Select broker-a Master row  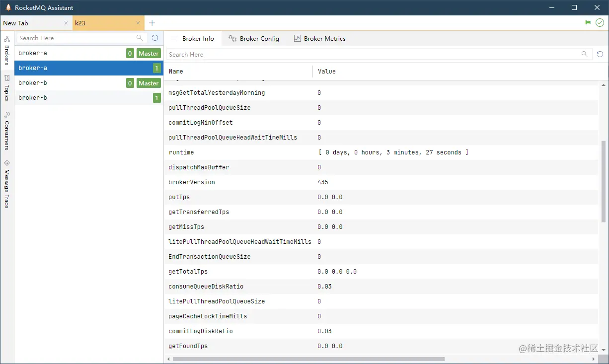[89, 53]
